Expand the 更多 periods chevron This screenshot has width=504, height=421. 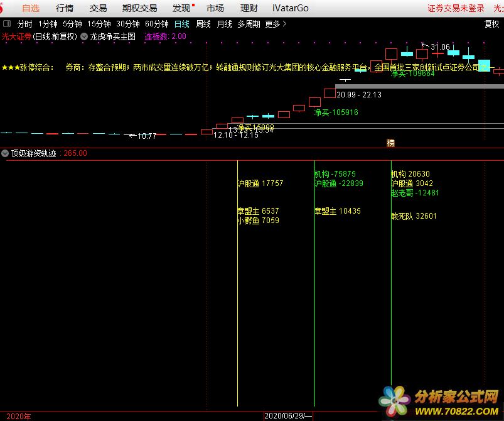276,24
